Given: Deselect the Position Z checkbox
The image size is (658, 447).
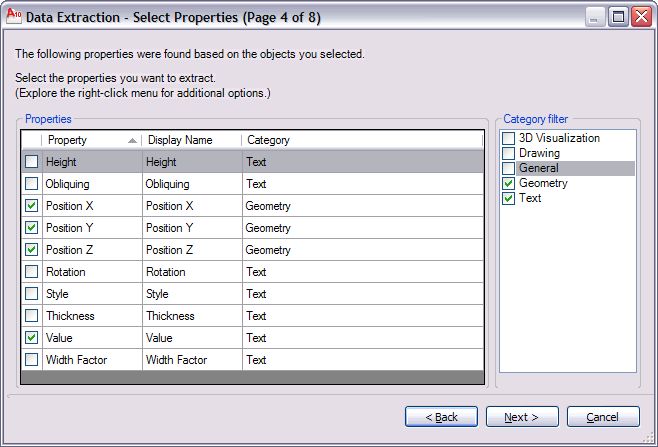Looking at the screenshot, I should pos(32,250).
